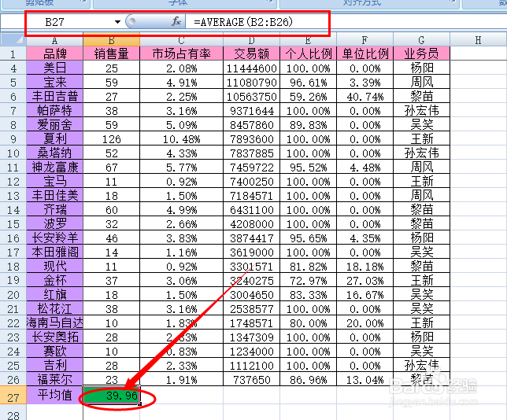Select brand cell 宝马
Image resolution: width=507 pixels, height=420 pixels.
click(x=54, y=181)
